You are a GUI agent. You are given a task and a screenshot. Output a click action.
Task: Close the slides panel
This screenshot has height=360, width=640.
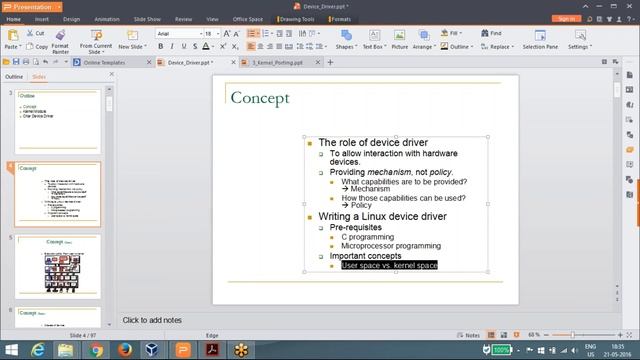111,74
